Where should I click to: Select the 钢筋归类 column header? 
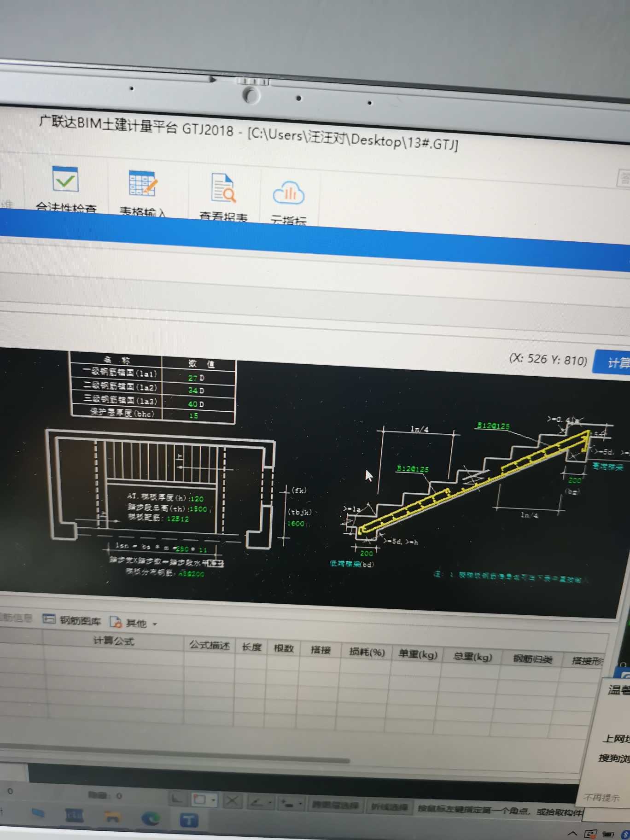tap(532, 659)
